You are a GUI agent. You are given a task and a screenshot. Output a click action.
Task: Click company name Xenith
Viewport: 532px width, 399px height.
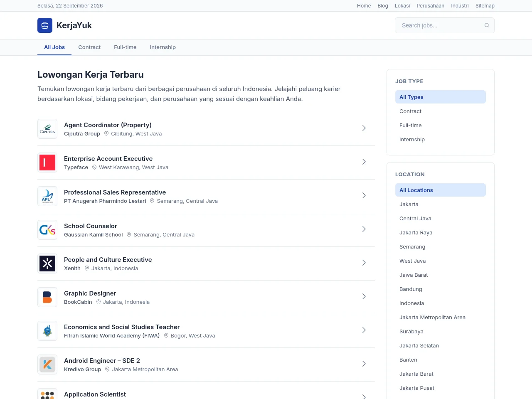(72, 268)
